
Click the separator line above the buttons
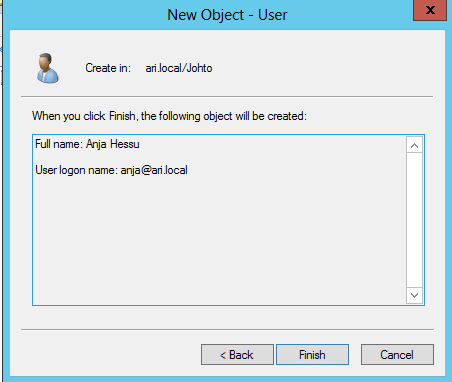227,329
